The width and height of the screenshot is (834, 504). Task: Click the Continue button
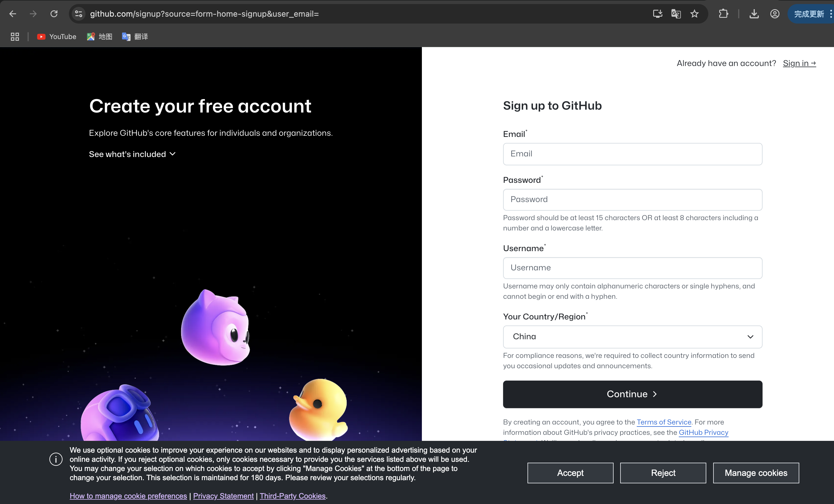pyautogui.click(x=632, y=394)
